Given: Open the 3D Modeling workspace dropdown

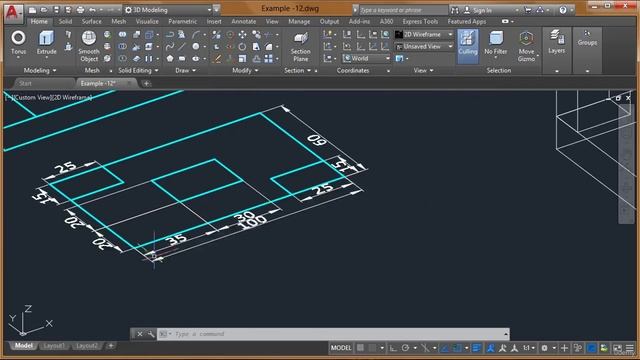Looking at the screenshot, I should 169,10.
